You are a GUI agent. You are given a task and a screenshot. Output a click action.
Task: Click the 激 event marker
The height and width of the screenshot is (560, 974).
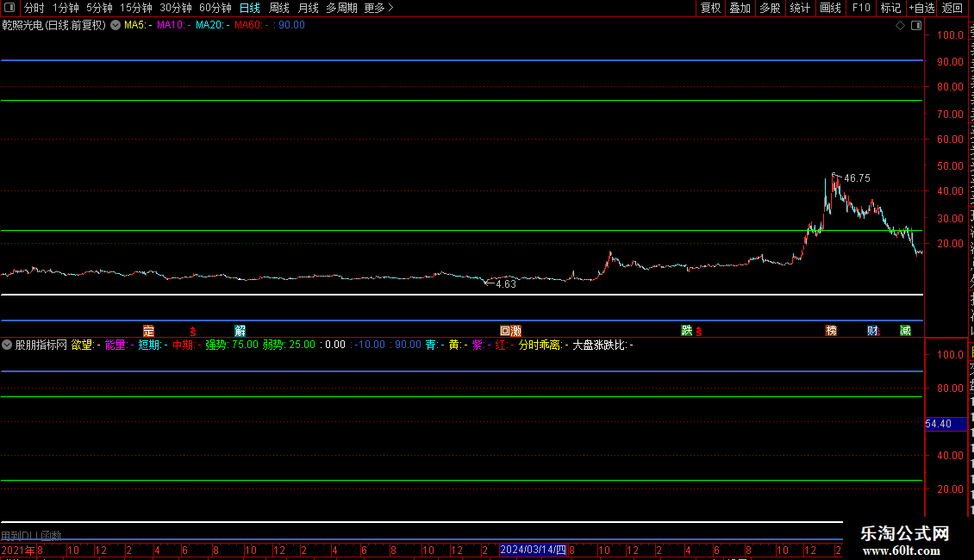(516, 331)
